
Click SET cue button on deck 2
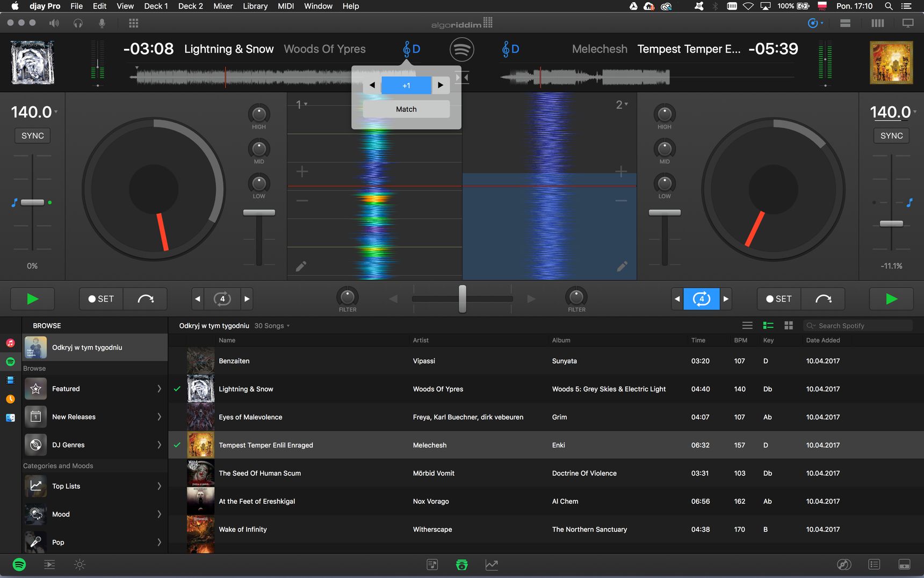coord(779,299)
